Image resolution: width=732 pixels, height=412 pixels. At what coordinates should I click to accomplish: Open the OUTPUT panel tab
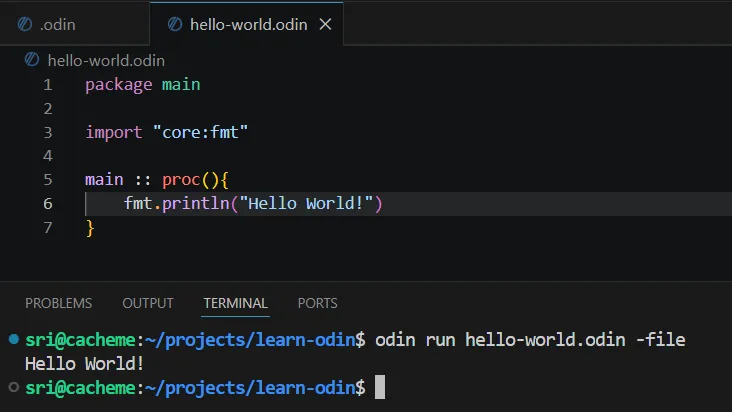click(148, 303)
